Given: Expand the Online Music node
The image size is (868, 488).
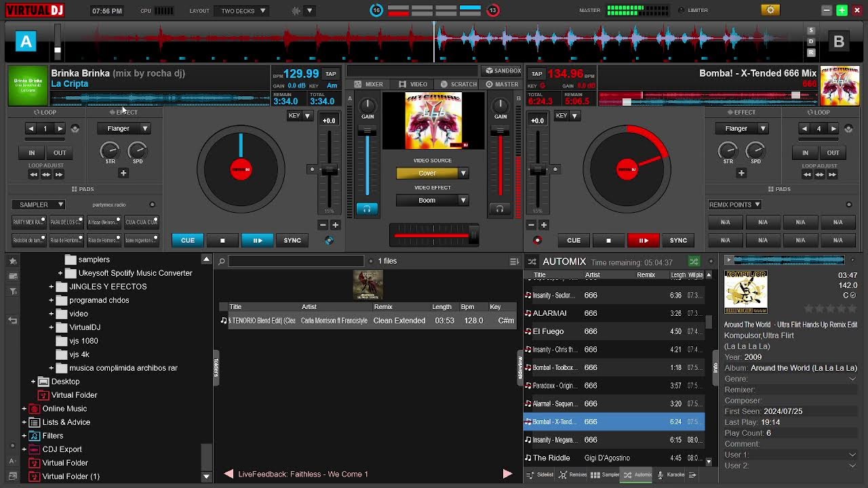Looking at the screenshot, I should point(24,409).
